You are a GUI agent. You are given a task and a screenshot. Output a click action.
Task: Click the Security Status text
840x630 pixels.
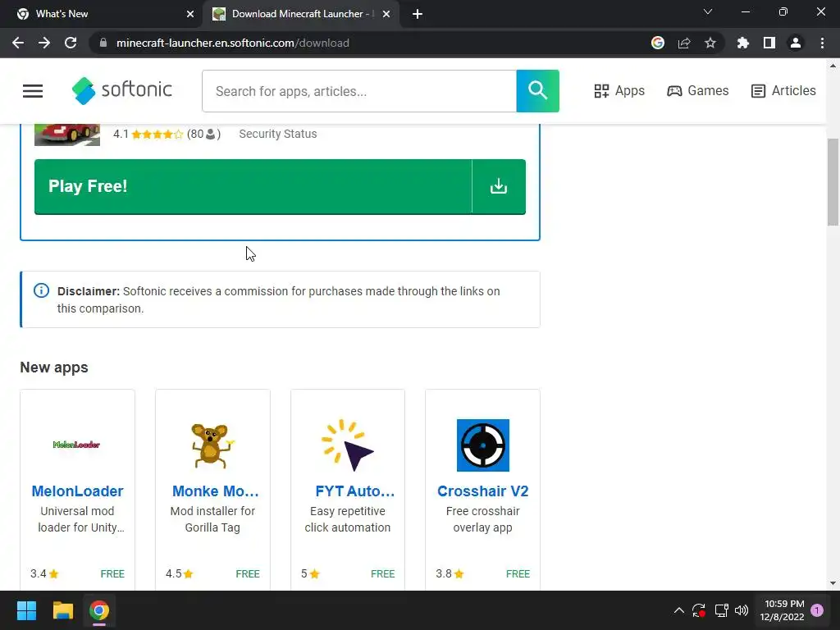click(x=278, y=134)
